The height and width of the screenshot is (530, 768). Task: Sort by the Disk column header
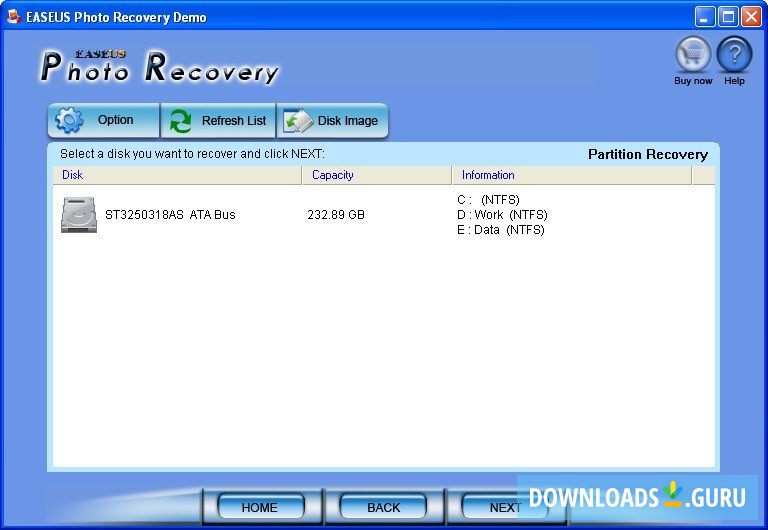coord(177,175)
